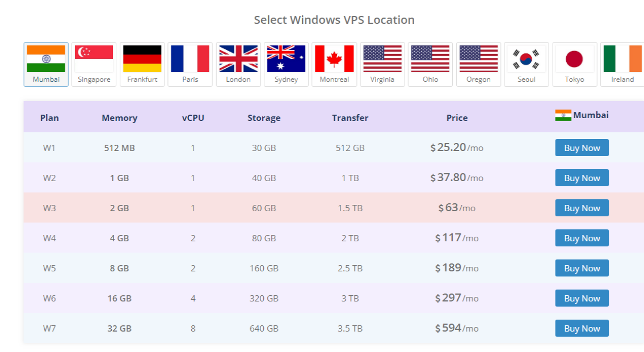This screenshot has height=352, width=644.
Task: Select Montreal Canadian flag location
Action: click(334, 65)
